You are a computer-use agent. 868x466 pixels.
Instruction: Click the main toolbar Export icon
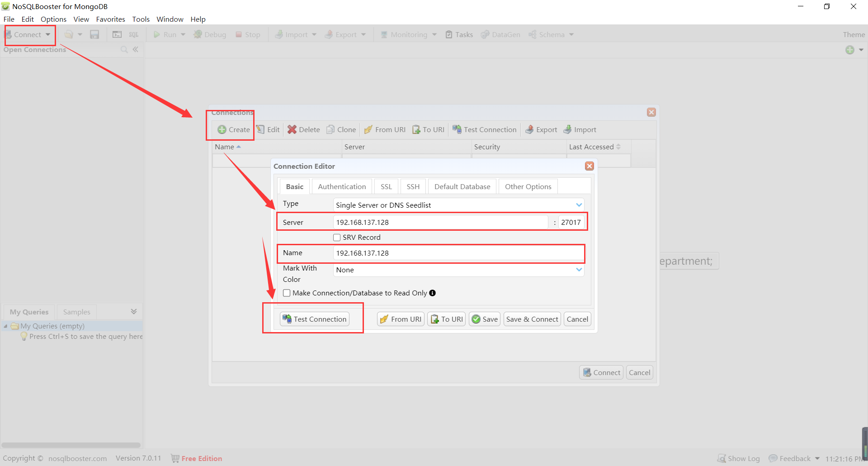click(329, 34)
